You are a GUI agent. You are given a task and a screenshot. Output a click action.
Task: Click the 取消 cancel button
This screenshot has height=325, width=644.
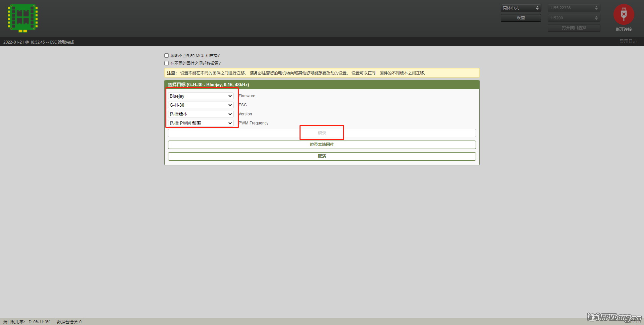[322, 156]
